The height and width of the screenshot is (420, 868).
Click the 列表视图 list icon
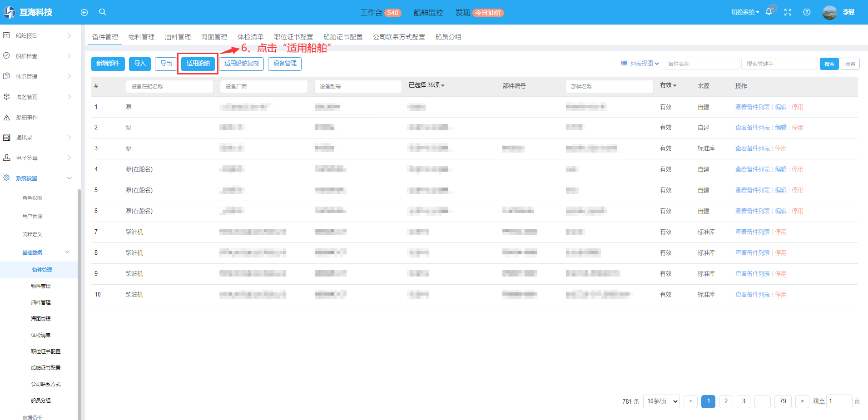pos(624,63)
